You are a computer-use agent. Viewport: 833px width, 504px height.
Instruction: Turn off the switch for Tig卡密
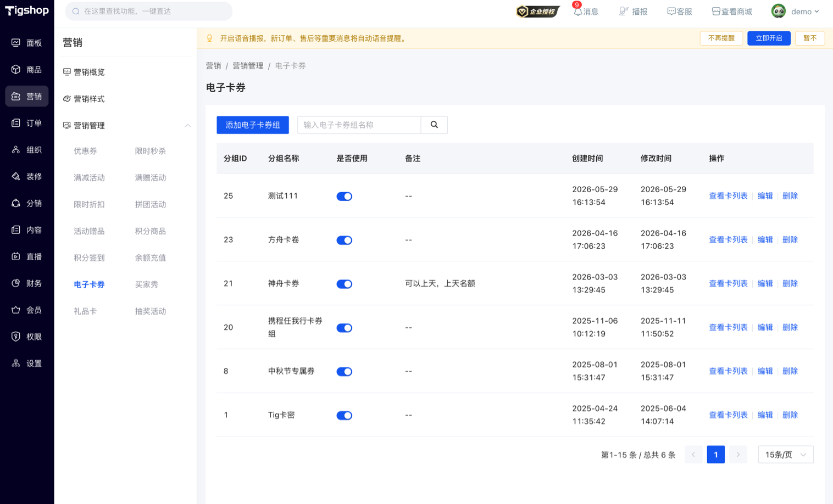click(345, 416)
